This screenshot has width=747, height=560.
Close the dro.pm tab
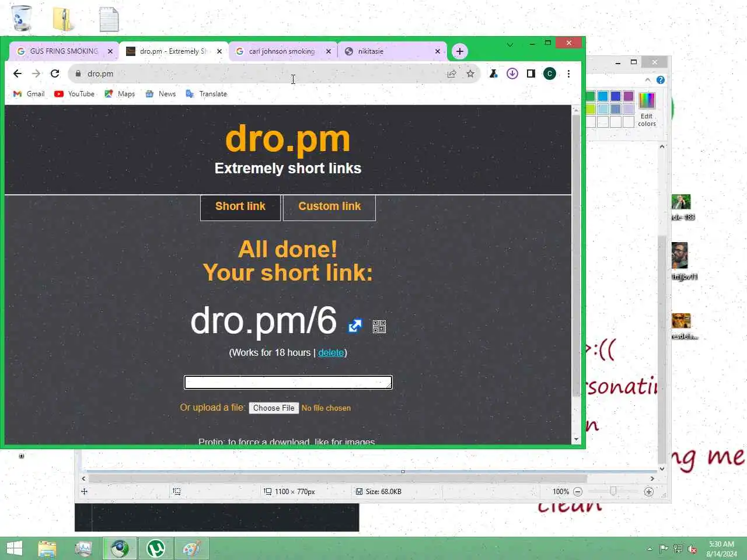click(x=219, y=51)
